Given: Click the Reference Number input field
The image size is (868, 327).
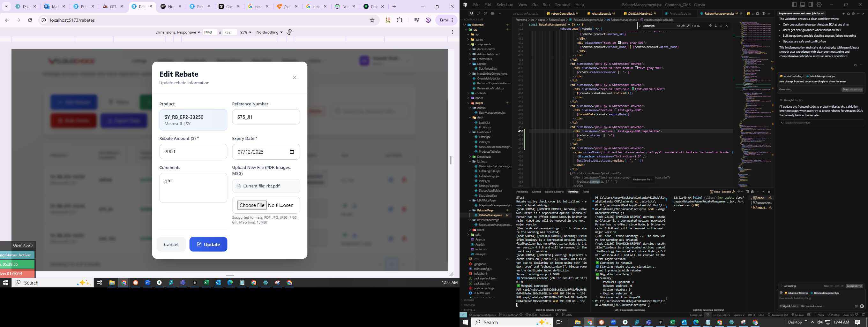Looking at the screenshot, I should click(x=266, y=117).
